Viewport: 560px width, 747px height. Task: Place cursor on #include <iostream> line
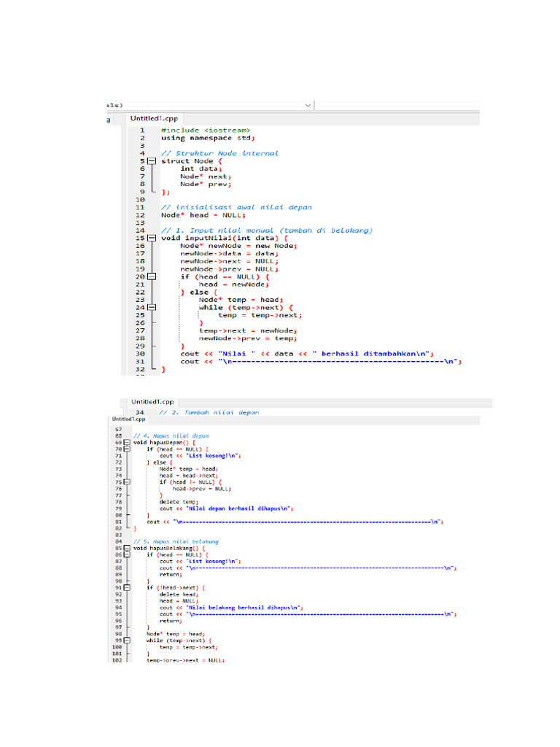[206, 131]
